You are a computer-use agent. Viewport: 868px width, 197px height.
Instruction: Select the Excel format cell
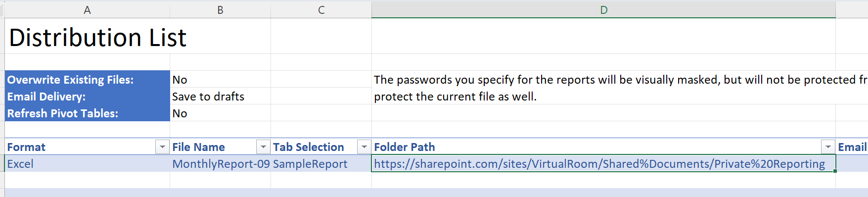pyautogui.click(x=87, y=163)
